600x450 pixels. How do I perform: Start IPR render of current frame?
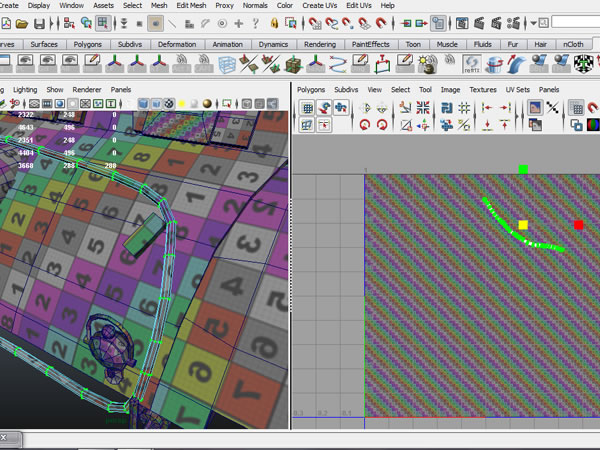[496, 23]
